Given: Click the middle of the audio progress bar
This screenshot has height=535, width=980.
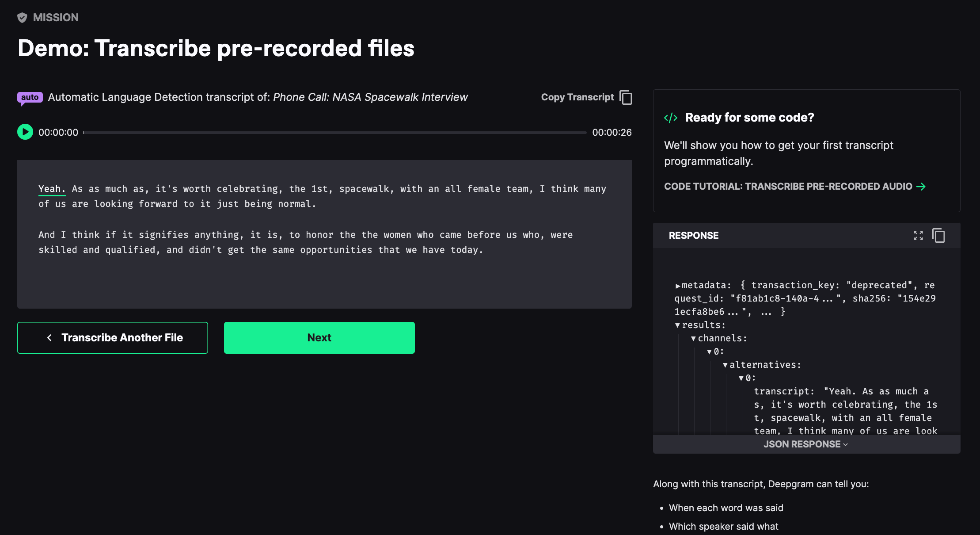Looking at the screenshot, I should tap(335, 132).
